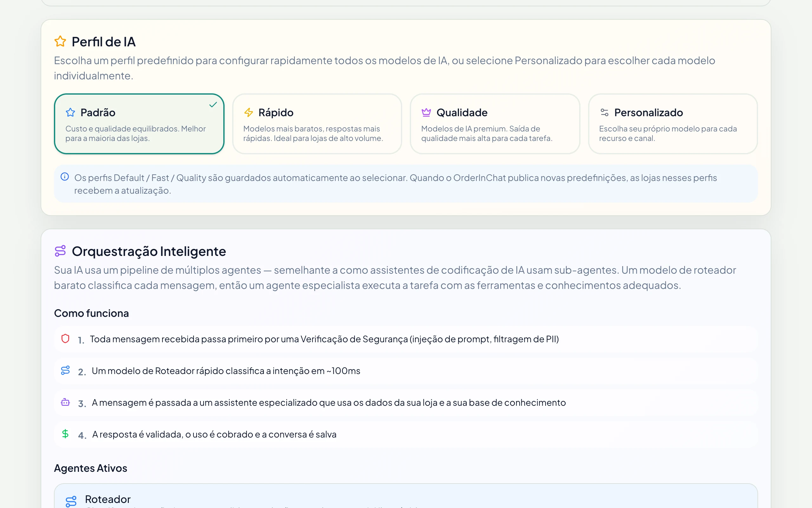Click the blue star icon on Padrão card

point(70,112)
